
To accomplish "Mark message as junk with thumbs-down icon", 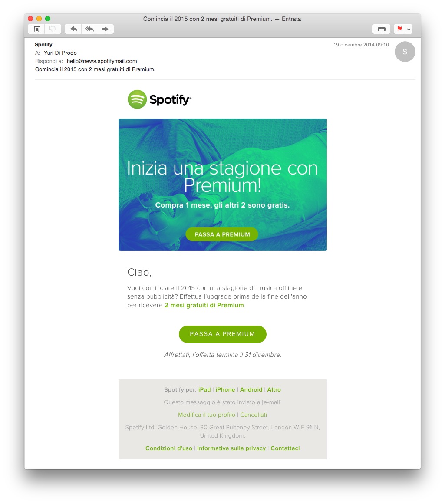I will click(x=53, y=29).
